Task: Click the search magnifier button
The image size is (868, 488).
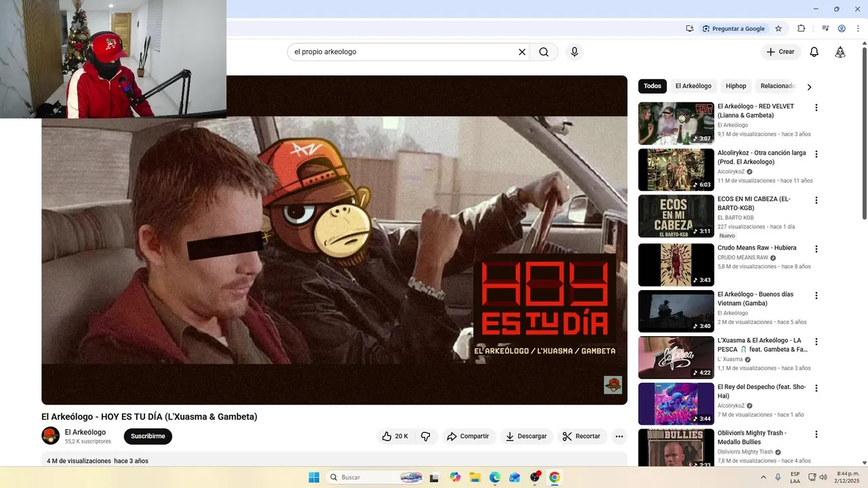Action: (544, 52)
